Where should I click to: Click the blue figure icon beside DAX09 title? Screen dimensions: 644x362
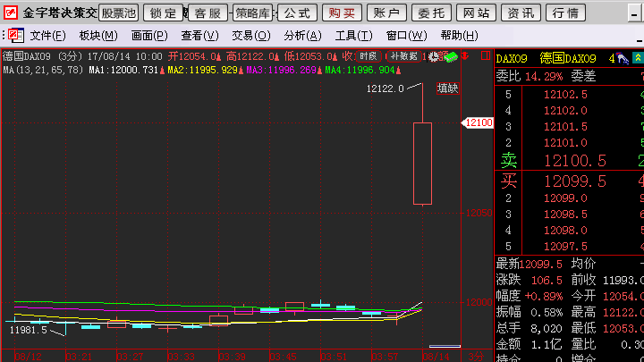(622, 58)
